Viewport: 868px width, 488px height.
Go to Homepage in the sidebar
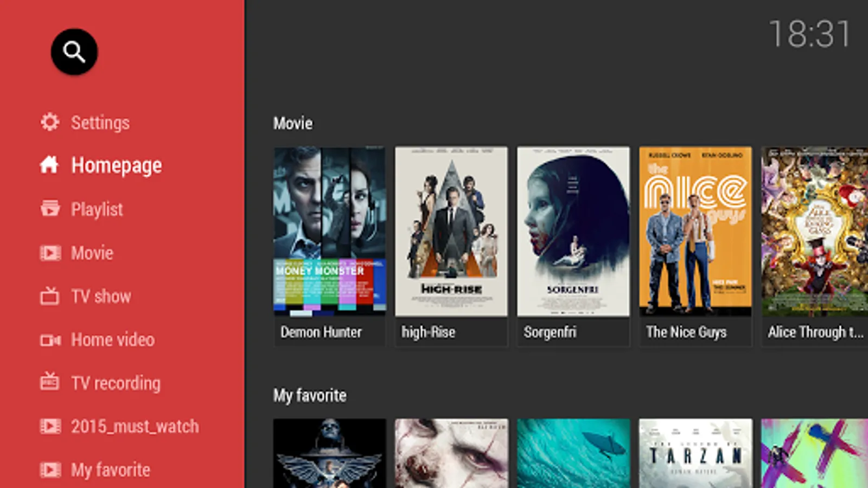tap(117, 165)
